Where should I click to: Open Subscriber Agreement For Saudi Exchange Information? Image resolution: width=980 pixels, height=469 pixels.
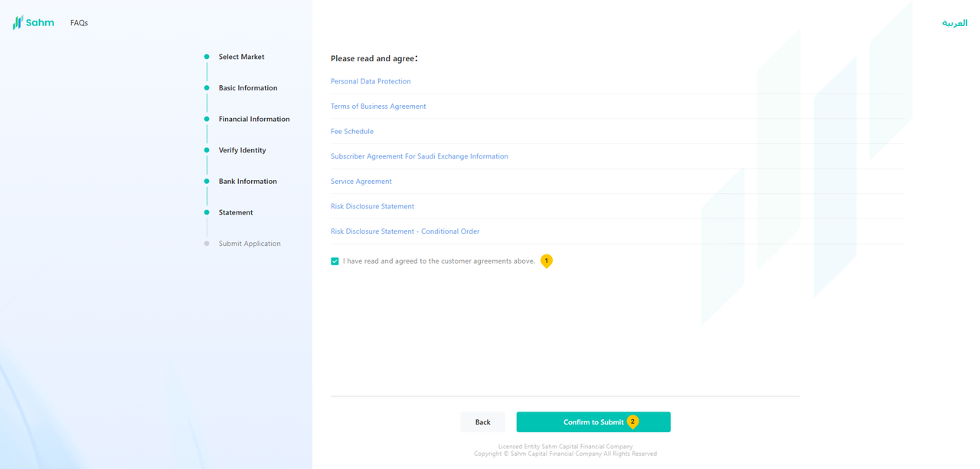[419, 156]
